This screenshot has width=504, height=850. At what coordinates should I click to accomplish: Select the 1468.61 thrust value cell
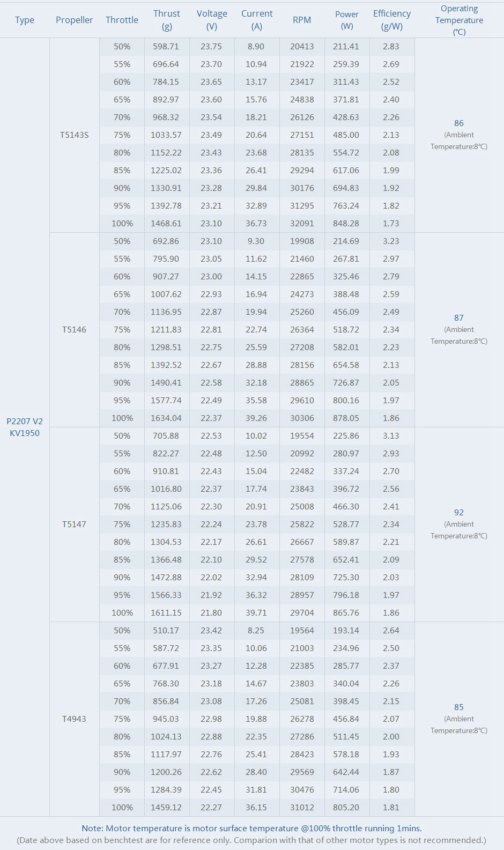(166, 224)
